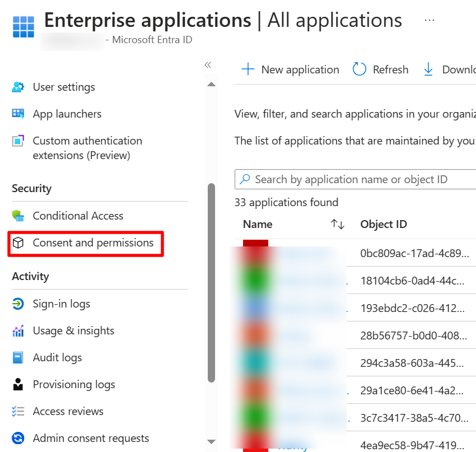This screenshot has height=452, width=476.
Task: Click New application button
Action: (x=290, y=69)
